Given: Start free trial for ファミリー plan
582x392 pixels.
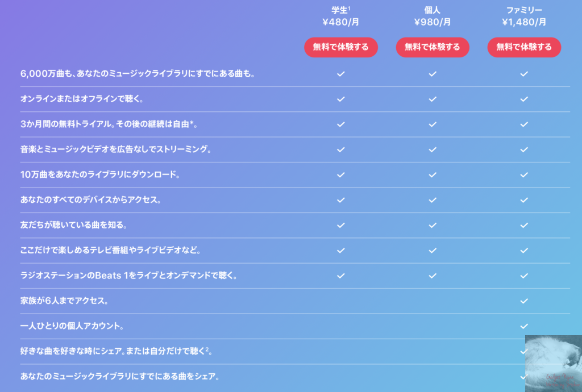Looking at the screenshot, I should click(x=524, y=47).
